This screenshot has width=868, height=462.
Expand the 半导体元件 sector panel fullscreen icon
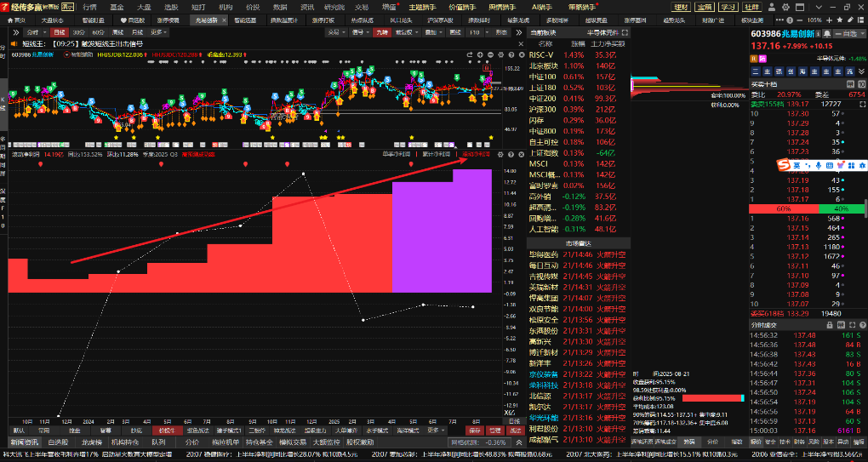click(x=625, y=32)
